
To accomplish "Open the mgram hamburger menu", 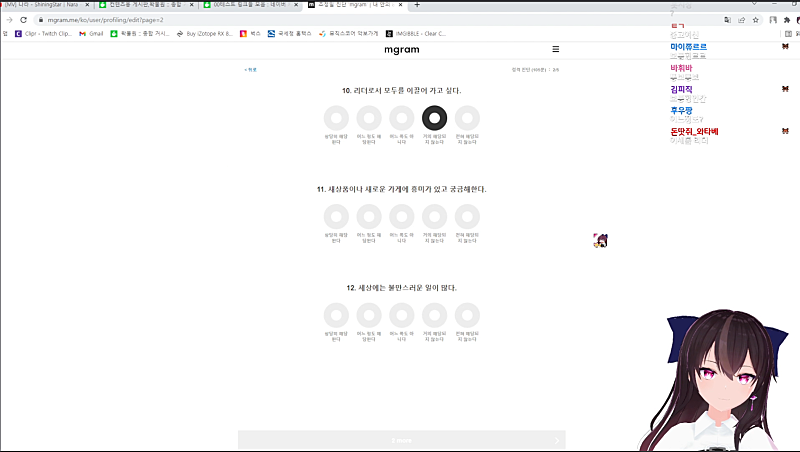I will pyautogui.click(x=556, y=49).
